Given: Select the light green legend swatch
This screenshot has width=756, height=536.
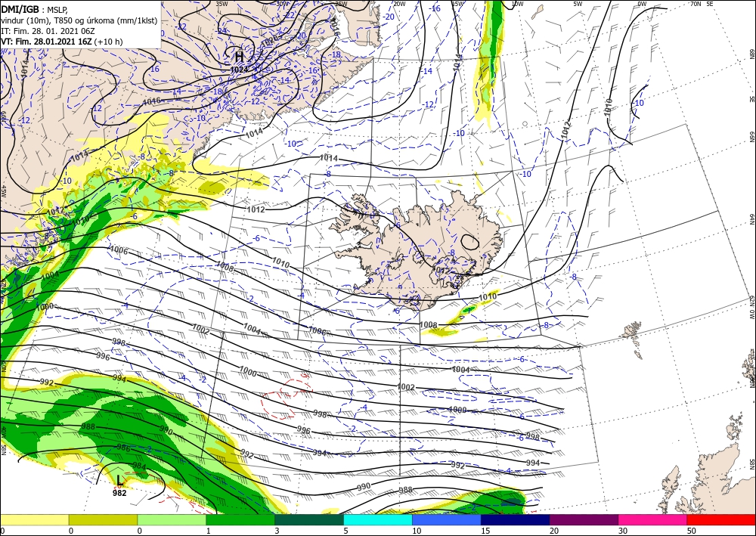Looking at the screenshot, I should (172, 519).
